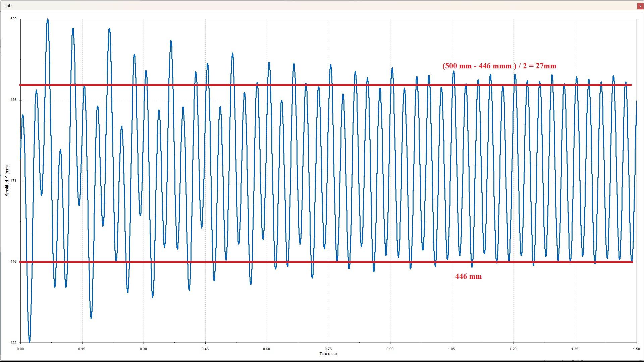The height and width of the screenshot is (362, 644).
Task: Select the red '446 mm' annotation text
Action: [468, 277]
